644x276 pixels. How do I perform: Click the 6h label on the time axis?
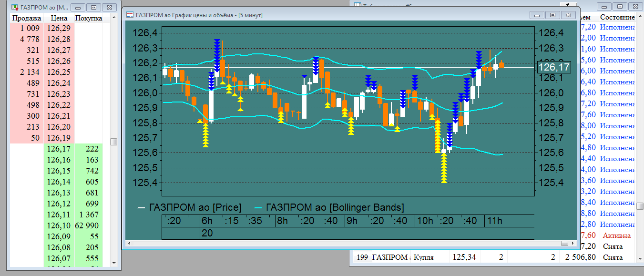(207, 221)
